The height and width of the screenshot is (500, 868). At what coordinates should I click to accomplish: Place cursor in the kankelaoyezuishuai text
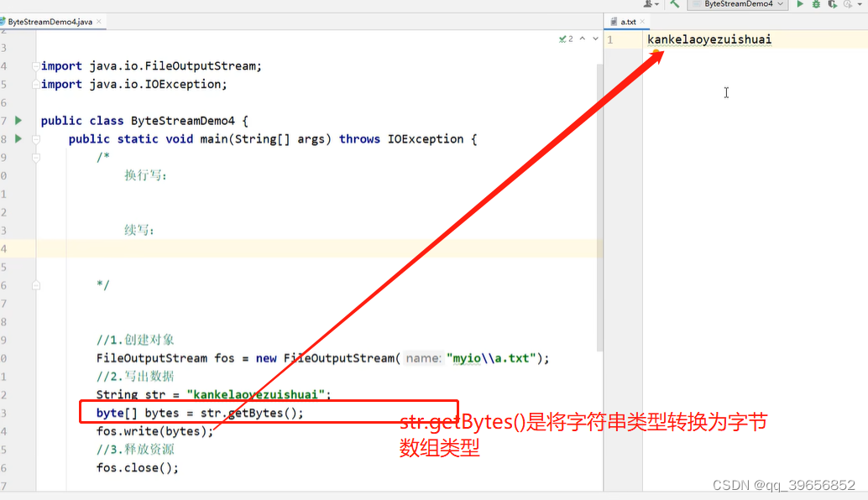coord(709,39)
